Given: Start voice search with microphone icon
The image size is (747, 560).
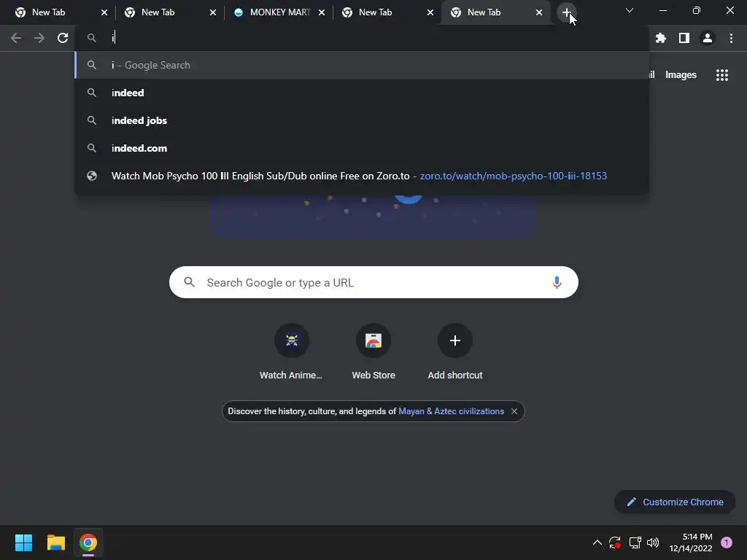Looking at the screenshot, I should pyautogui.click(x=557, y=282).
